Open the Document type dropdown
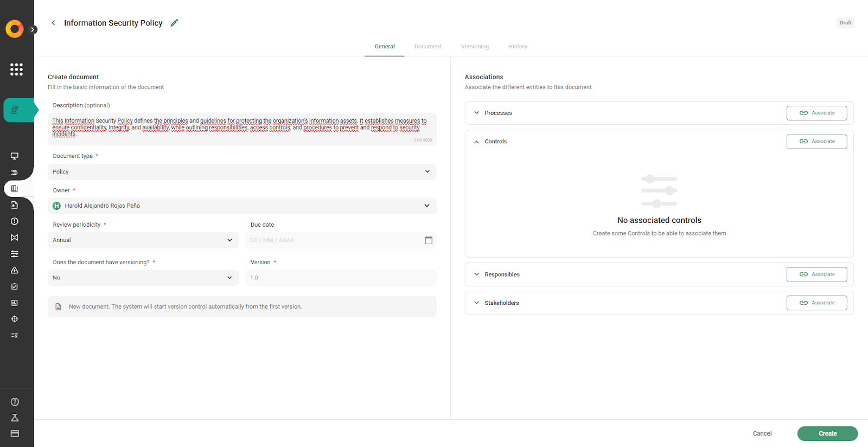Viewport: 868px width, 447px height. tap(241, 172)
